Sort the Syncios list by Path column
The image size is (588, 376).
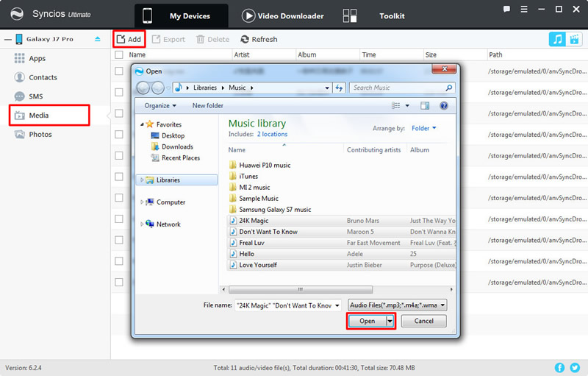coord(495,54)
